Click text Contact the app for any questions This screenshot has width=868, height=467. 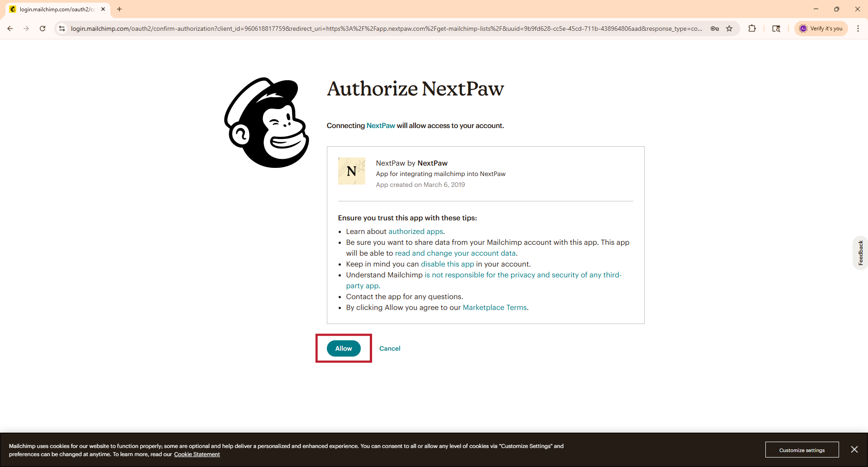tap(405, 297)
